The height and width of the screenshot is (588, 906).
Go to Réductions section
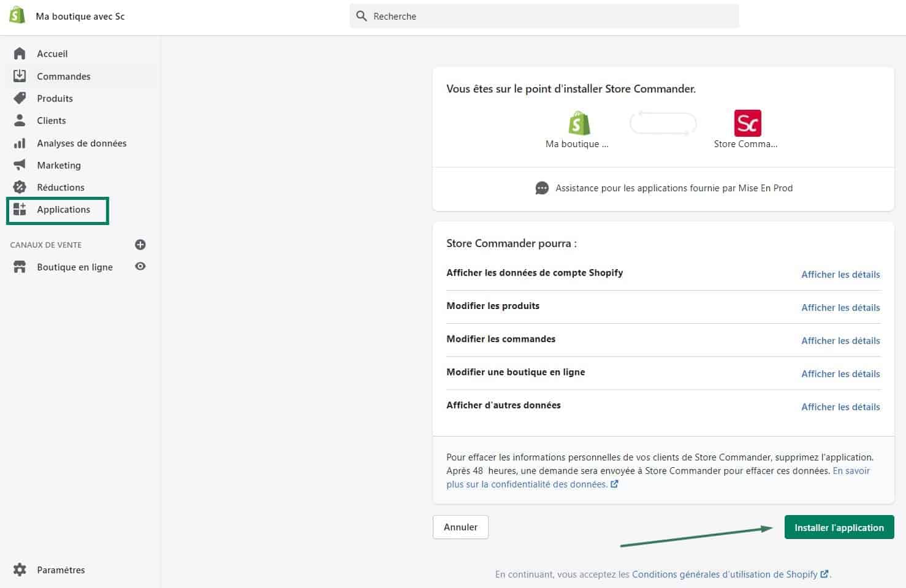pos(61,187)
